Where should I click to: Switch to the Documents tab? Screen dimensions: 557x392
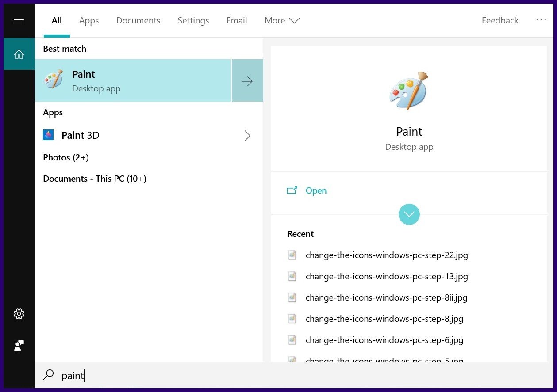click(x=138, y=20)
